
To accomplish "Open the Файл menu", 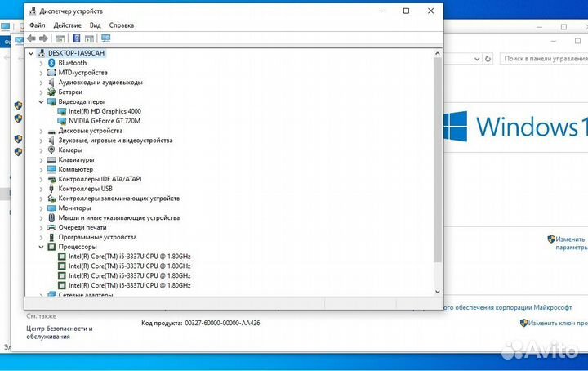I will click(x=37, y=25).
